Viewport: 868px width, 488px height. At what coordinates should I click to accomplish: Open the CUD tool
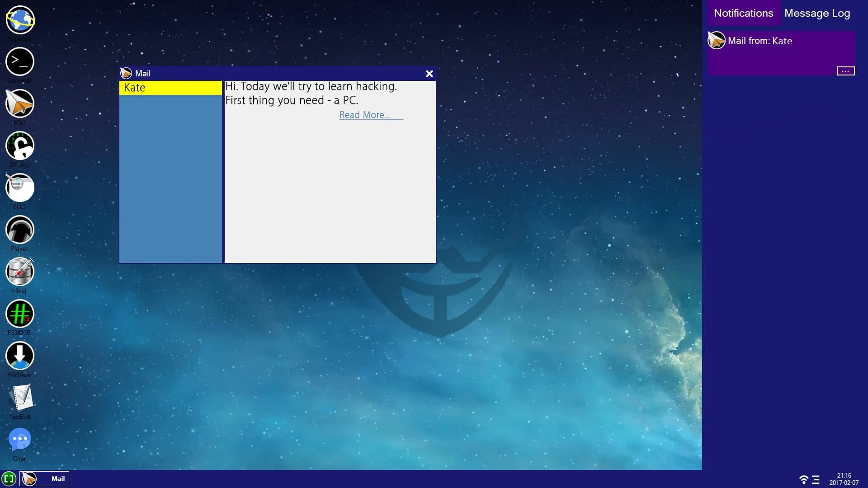19,188
